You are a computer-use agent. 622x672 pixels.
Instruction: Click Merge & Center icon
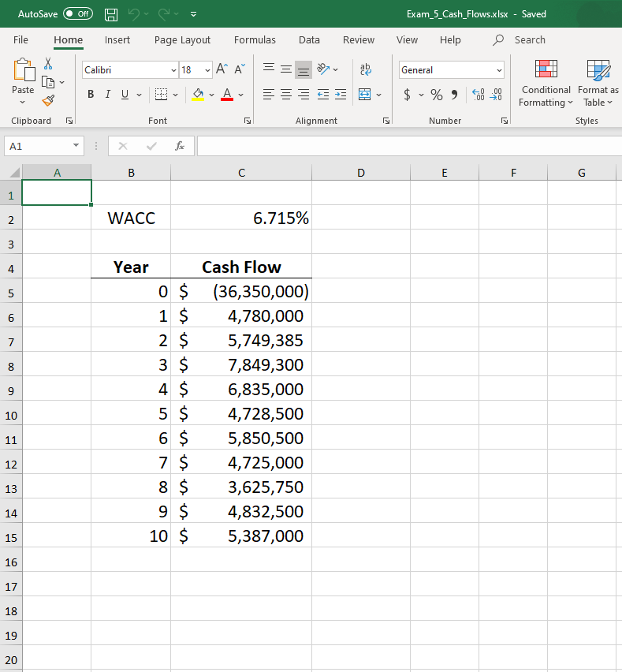coord(364,95)
